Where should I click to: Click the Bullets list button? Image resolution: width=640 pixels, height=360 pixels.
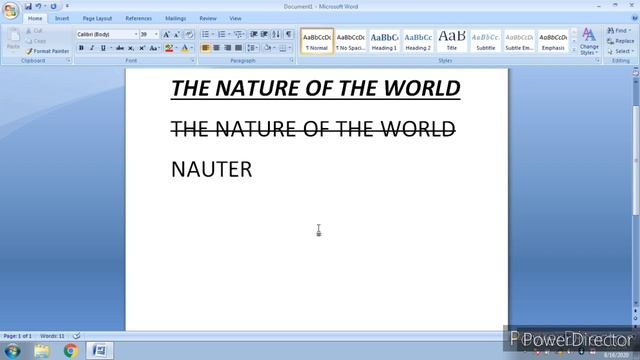click(x=205, y=35)
